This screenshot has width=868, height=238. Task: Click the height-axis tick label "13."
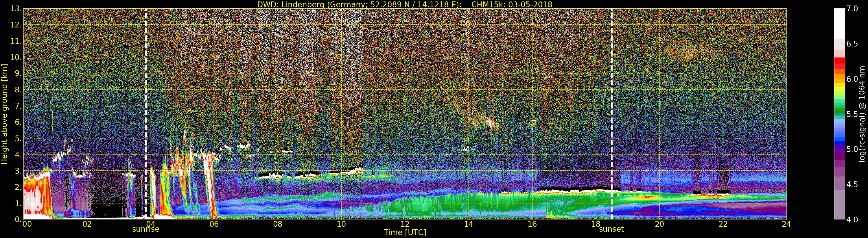coord(16,9)
